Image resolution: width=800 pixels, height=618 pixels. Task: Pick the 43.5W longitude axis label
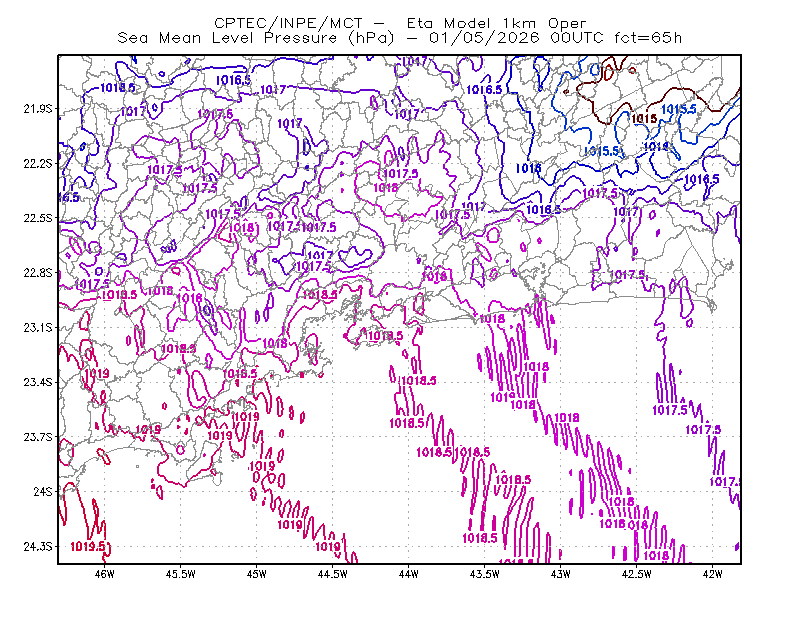point(484,574)
